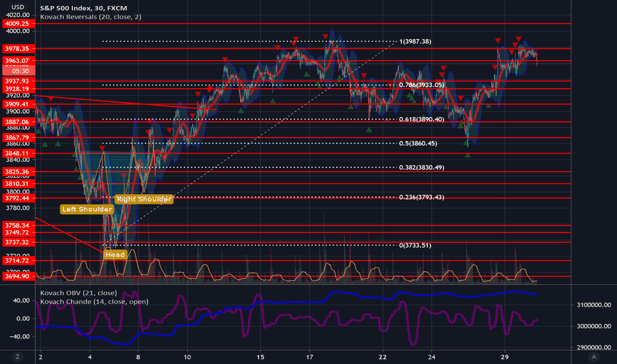Click the 4020.00 price axis value
The image size is (617, 364).
[x=18, y=15]
